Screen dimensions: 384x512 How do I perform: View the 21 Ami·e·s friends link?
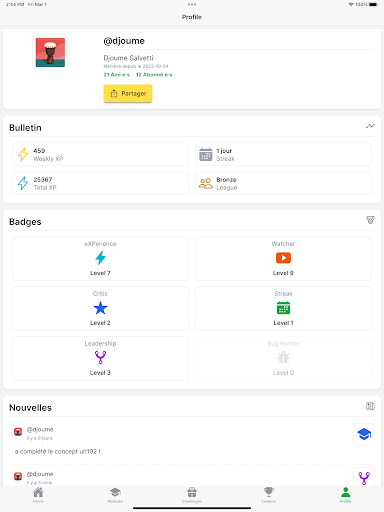pyautogui.click(x=117, y=75)
